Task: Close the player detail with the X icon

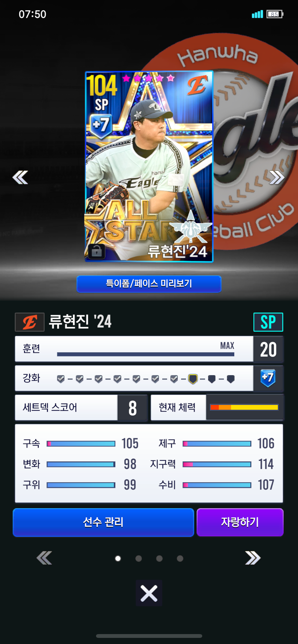Action: (149, 593)
